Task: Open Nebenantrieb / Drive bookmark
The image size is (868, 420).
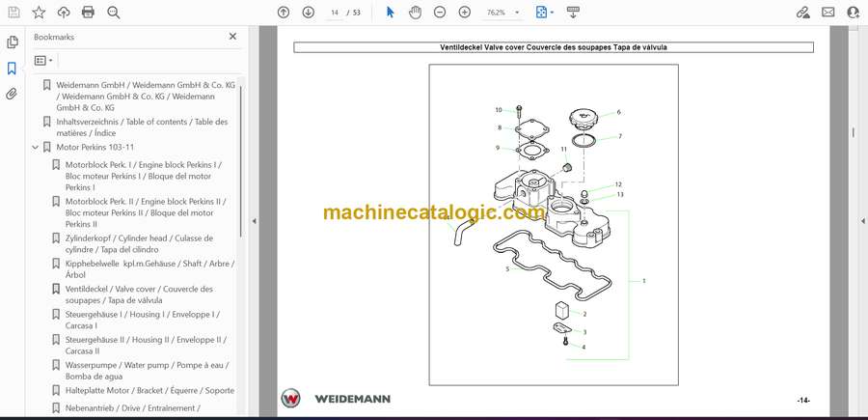Action: coord(133,408)
